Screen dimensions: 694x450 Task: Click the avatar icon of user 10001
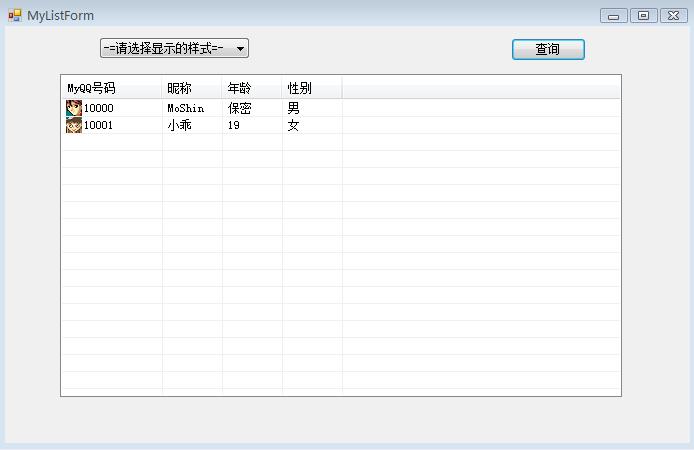click(74, 125)
